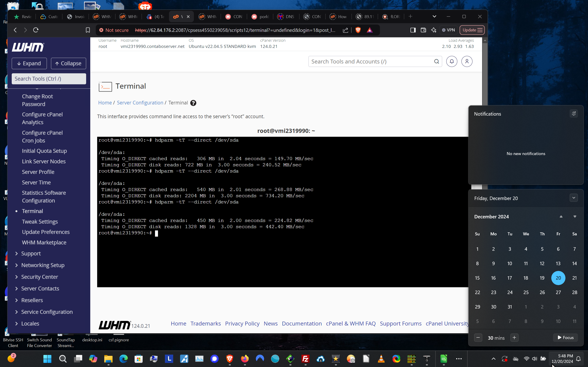Start the Focus session

565,337
